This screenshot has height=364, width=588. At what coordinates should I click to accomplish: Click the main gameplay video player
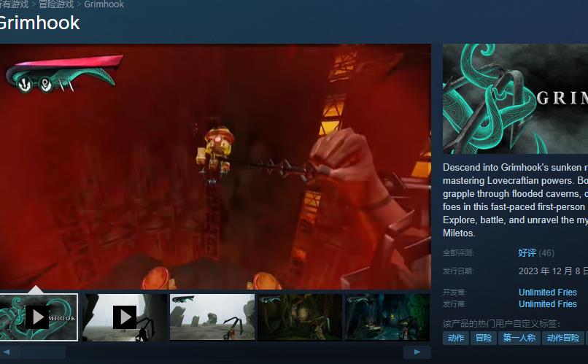[x=215, y=167]
